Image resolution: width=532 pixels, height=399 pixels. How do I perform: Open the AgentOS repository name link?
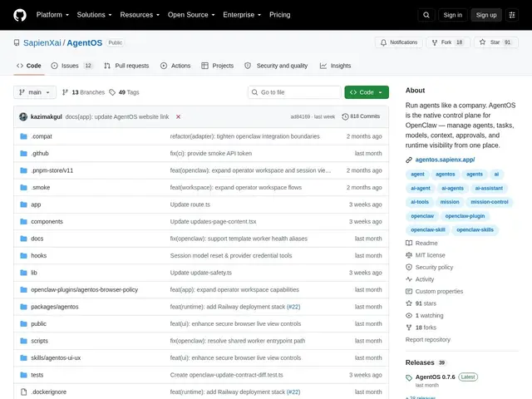[x=85, y=42]
